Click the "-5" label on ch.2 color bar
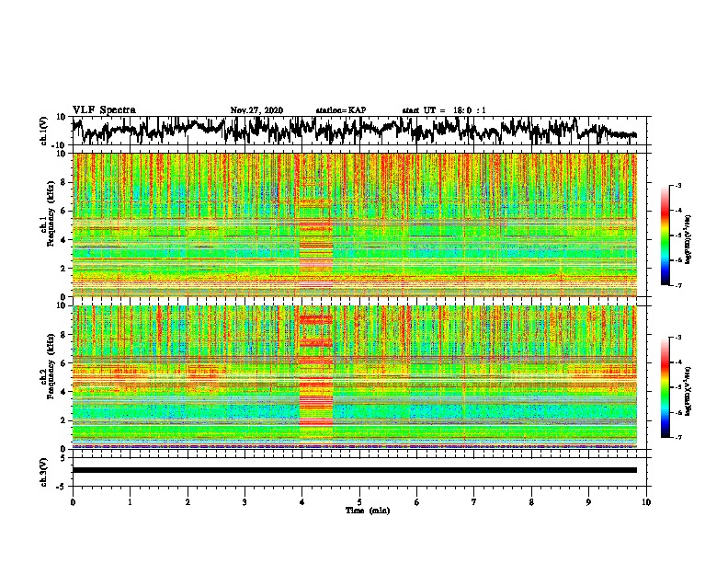This screenshot has width=728, height=563. point(678,387)
